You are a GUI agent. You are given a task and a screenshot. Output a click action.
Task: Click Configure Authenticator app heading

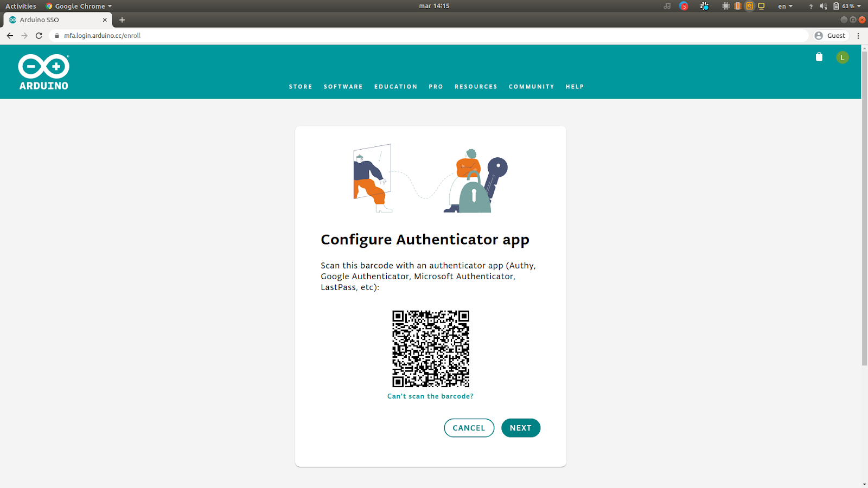click(x=425, y=240)
